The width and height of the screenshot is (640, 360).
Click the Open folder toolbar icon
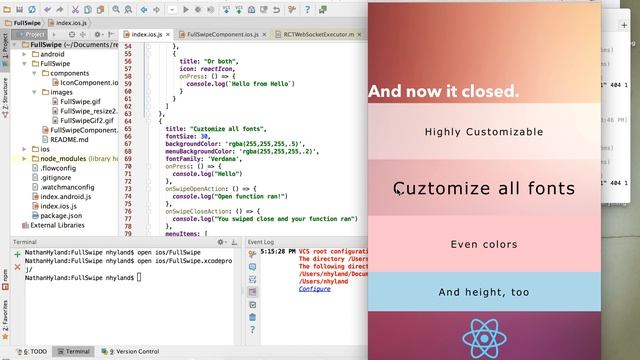pos(7,9)
